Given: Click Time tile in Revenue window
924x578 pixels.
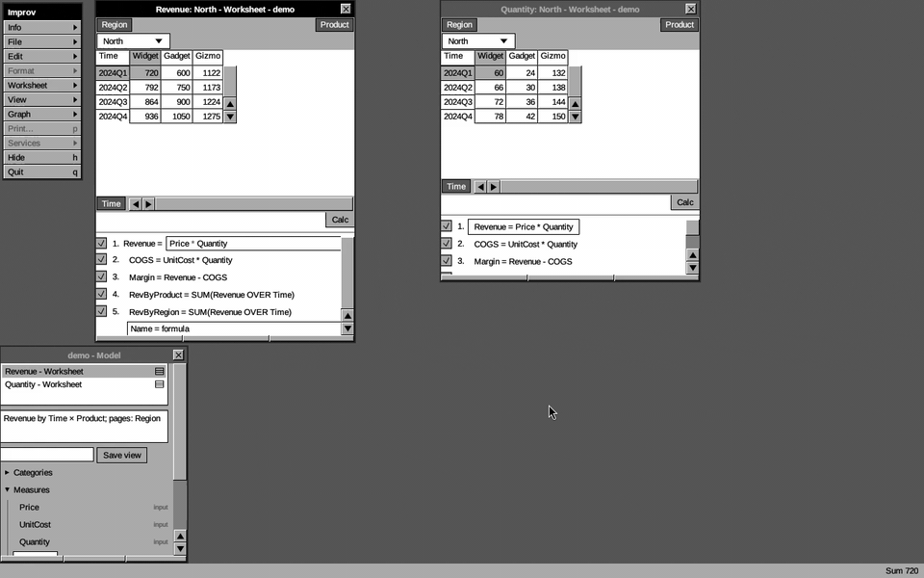Looking at the screenshot, I should click(x=111, y=203).
